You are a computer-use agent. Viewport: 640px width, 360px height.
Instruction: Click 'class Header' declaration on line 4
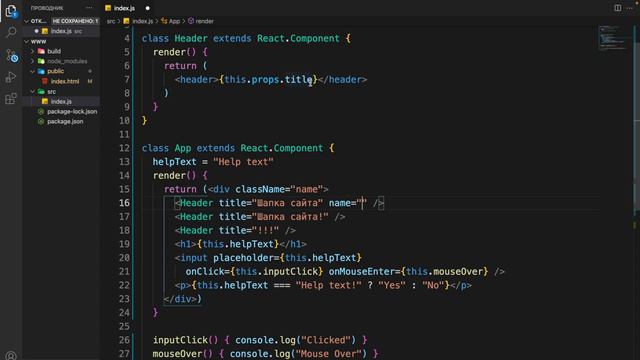tap(175, 39)
